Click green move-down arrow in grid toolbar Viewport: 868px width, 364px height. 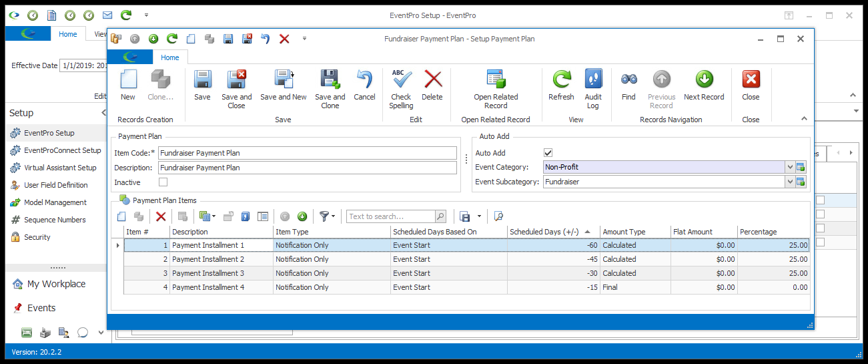(x=302, y=216)
